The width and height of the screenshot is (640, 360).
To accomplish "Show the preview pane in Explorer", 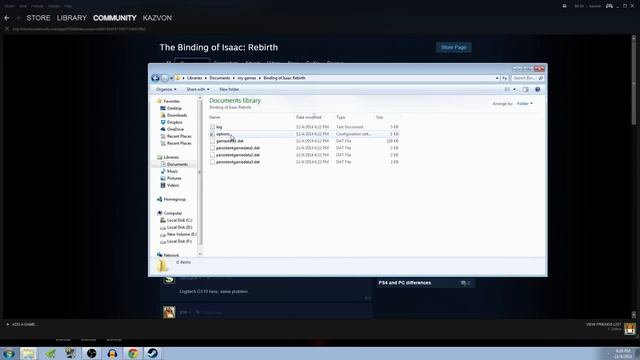I will 525,89.
